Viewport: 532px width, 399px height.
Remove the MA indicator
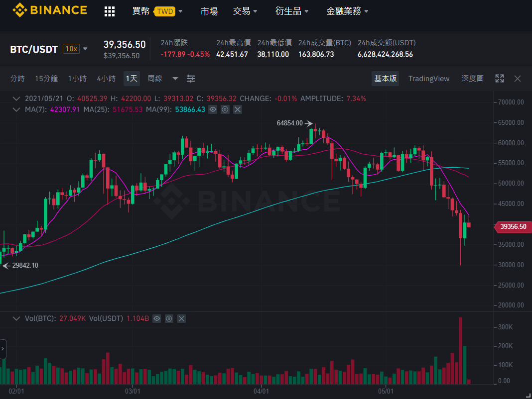(238, 109)
